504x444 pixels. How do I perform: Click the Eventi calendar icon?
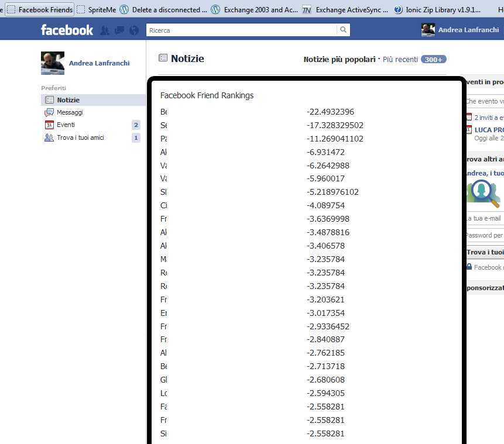(49, 125)
